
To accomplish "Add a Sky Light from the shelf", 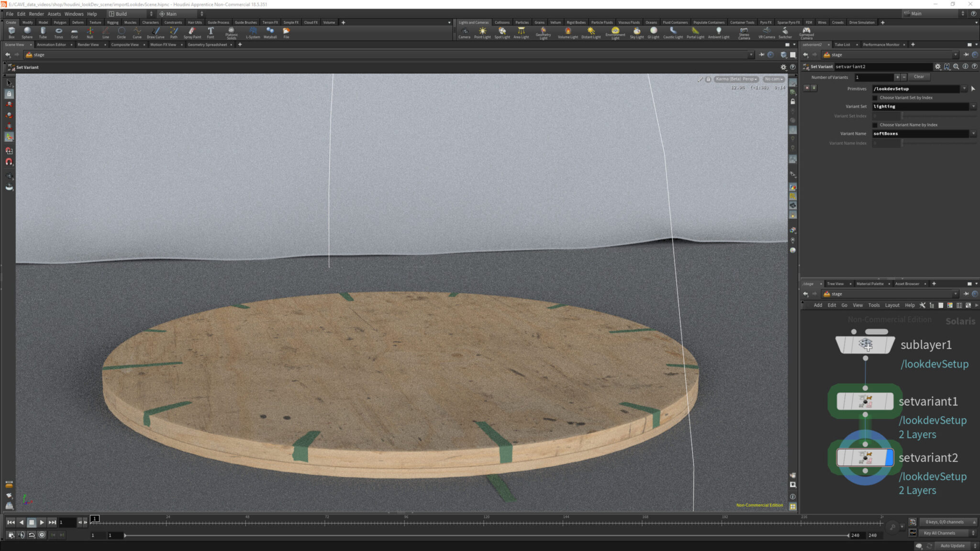I will pos(637,32).
